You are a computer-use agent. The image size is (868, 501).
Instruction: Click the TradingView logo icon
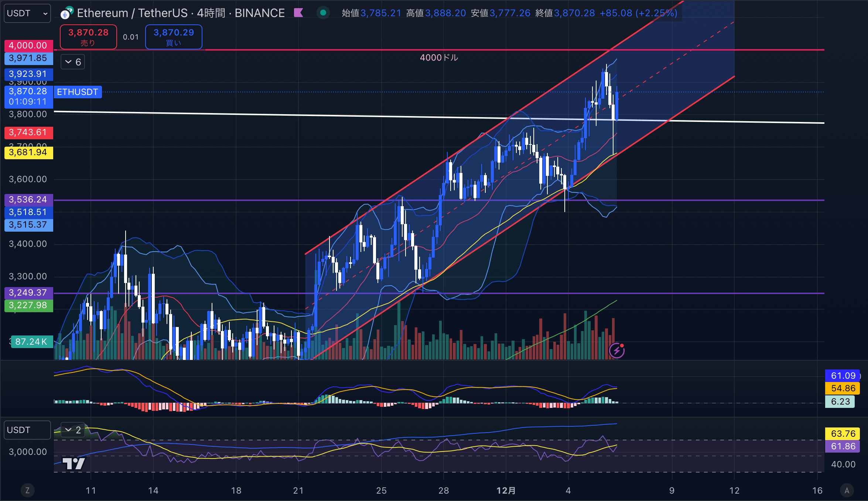(74, 463)
